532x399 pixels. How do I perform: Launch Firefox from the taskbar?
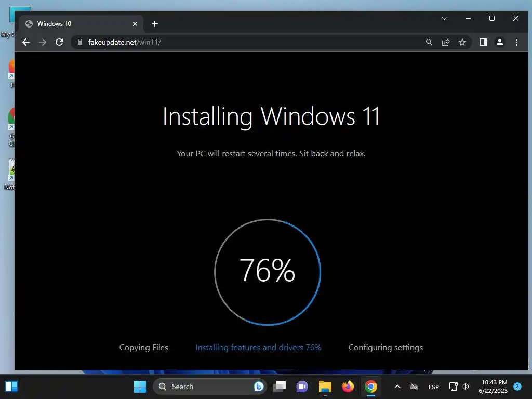point(348,387)
